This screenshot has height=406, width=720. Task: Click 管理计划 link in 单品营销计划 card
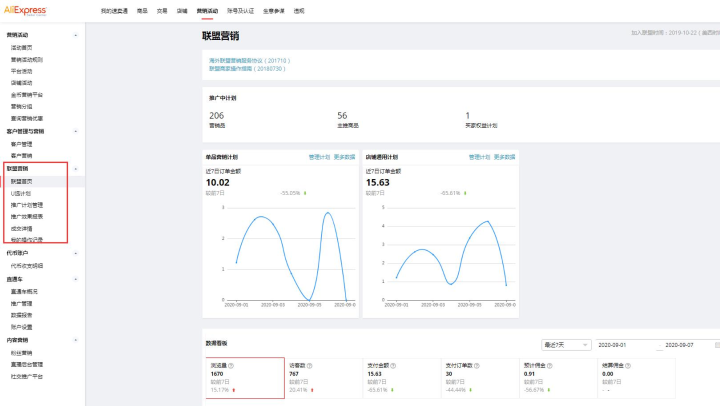click(319, 157)
